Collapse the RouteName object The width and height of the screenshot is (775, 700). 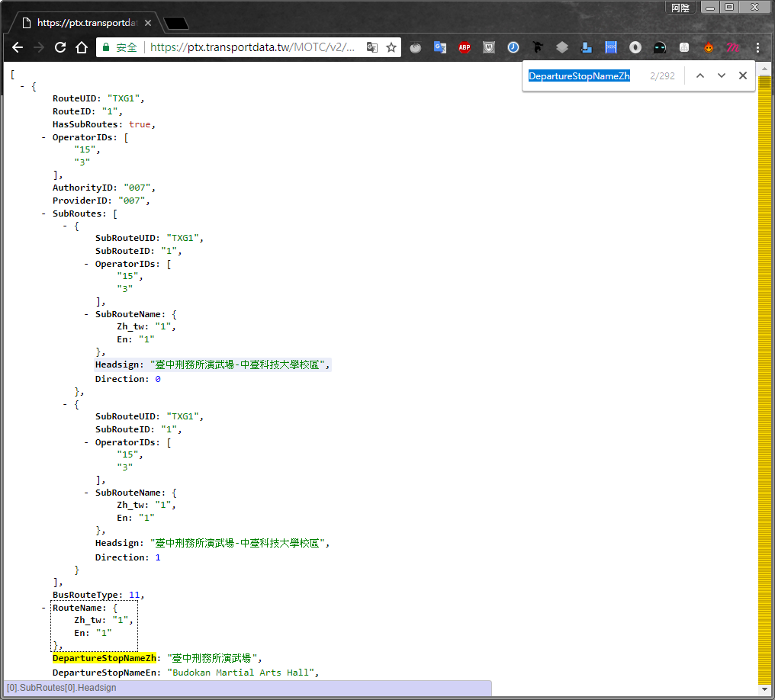coord(43,608)
